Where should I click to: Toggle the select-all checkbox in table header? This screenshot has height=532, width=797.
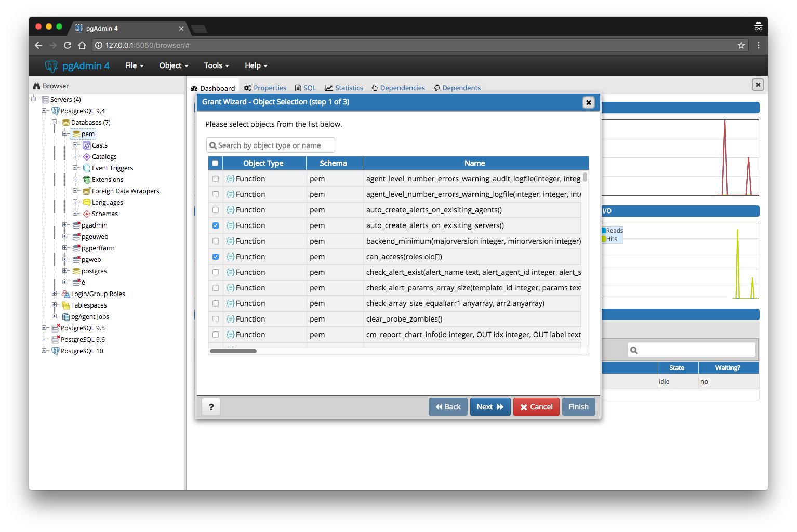[x=215, y=163]
